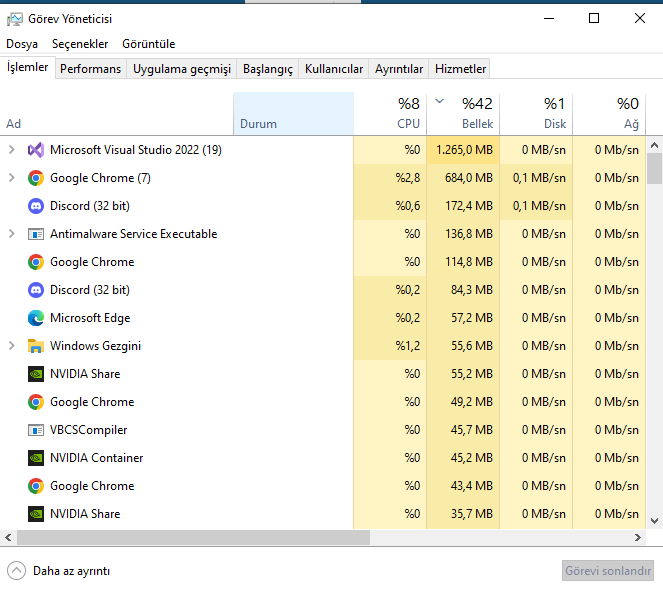Click the '684,0 MB' memory cell
Image resolution: width=663 pixels, height=593 pixels.
(x=463, y=178)
